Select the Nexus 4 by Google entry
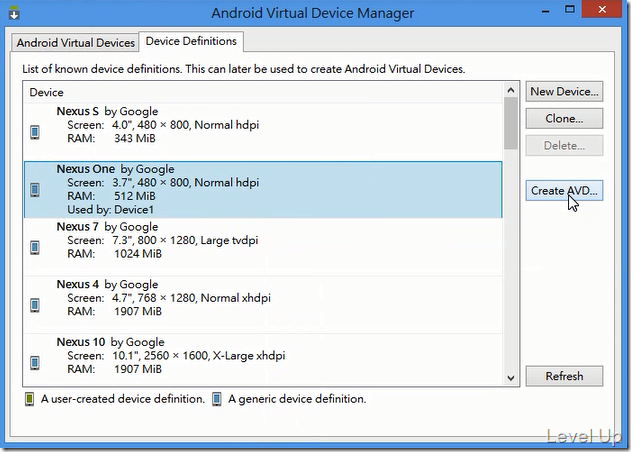The image size is (631, 452). (x=263, y=305)
